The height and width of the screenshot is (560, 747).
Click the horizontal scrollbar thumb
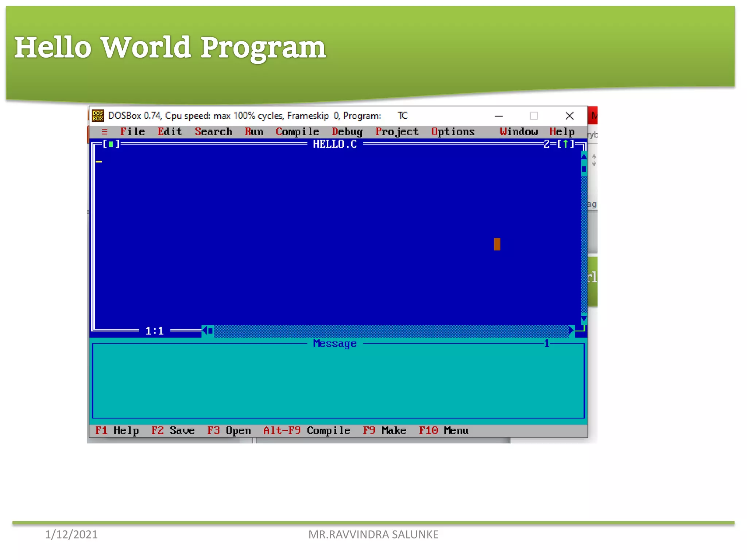pyautogui.click(x=210, y=331)
